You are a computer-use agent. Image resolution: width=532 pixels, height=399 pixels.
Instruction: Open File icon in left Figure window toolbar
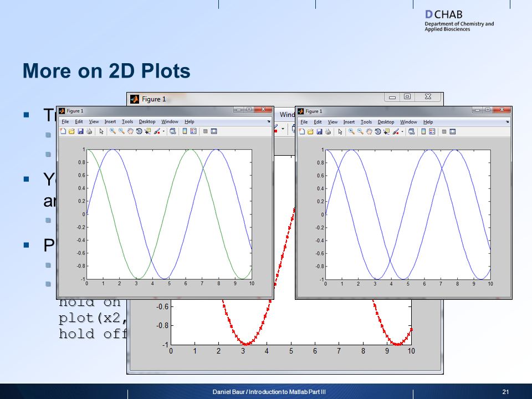[x=71, y=131]
